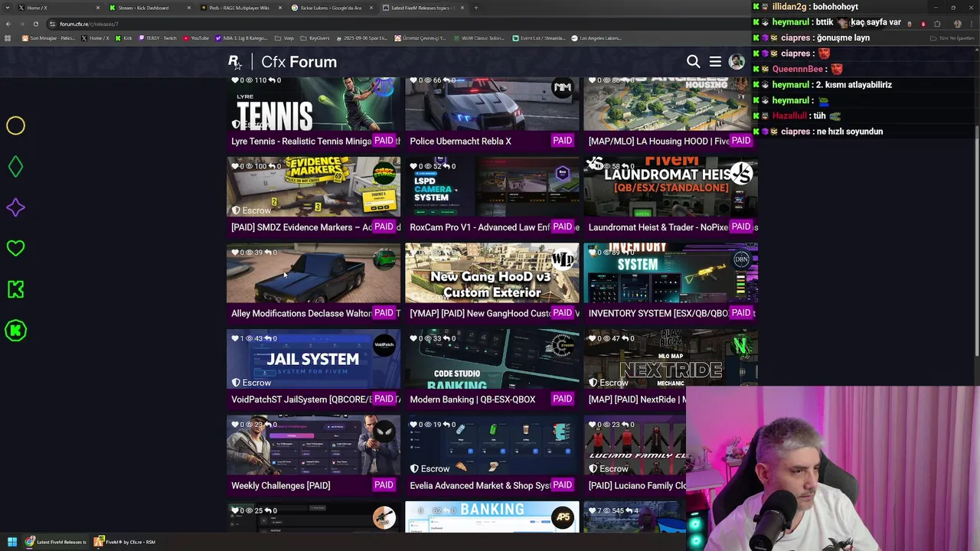Image resolution: width=980 pixels, height=551 pixels.
Task: Open RoxCam Pro V1 topic title
Action: coord(480,227)
